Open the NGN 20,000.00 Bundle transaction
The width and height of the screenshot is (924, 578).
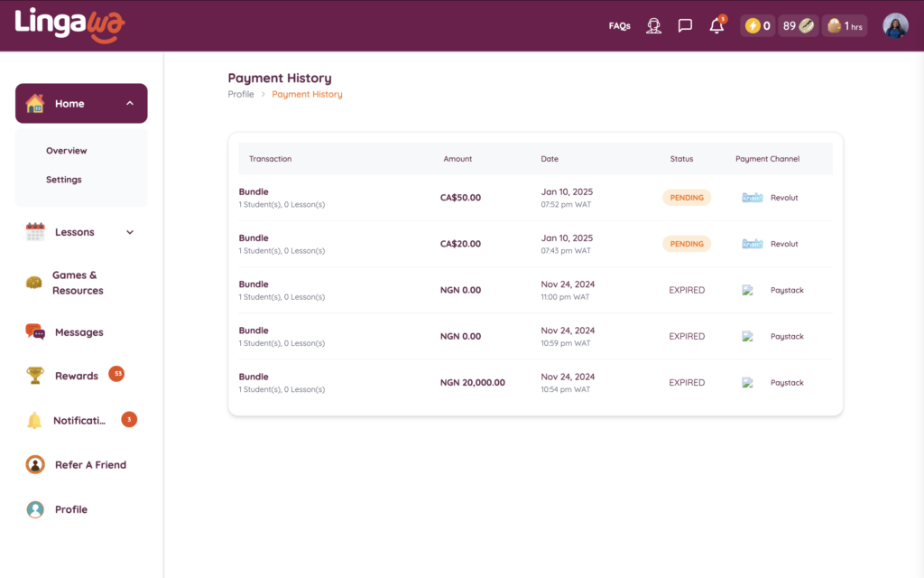point(254,377)
